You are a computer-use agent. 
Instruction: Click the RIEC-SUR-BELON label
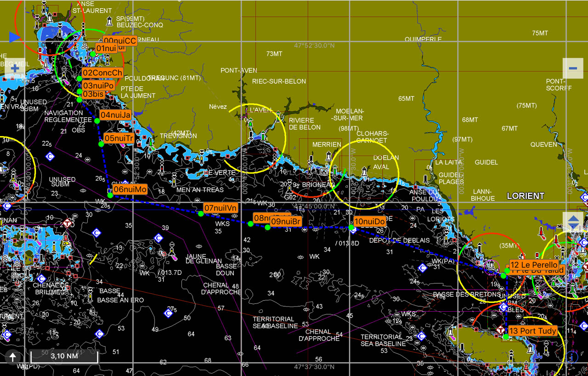(x=279, y=81)
